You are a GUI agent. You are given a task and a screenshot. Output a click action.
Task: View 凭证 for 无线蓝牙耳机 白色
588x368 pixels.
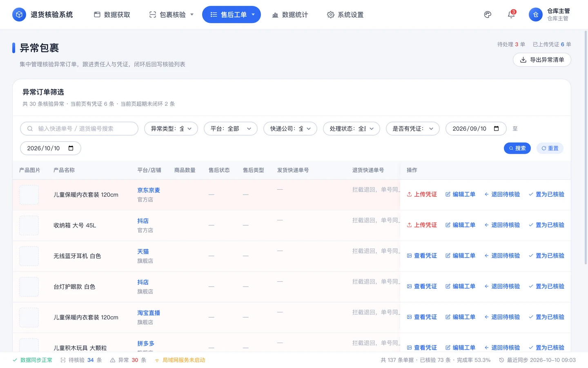pos(422,256)
